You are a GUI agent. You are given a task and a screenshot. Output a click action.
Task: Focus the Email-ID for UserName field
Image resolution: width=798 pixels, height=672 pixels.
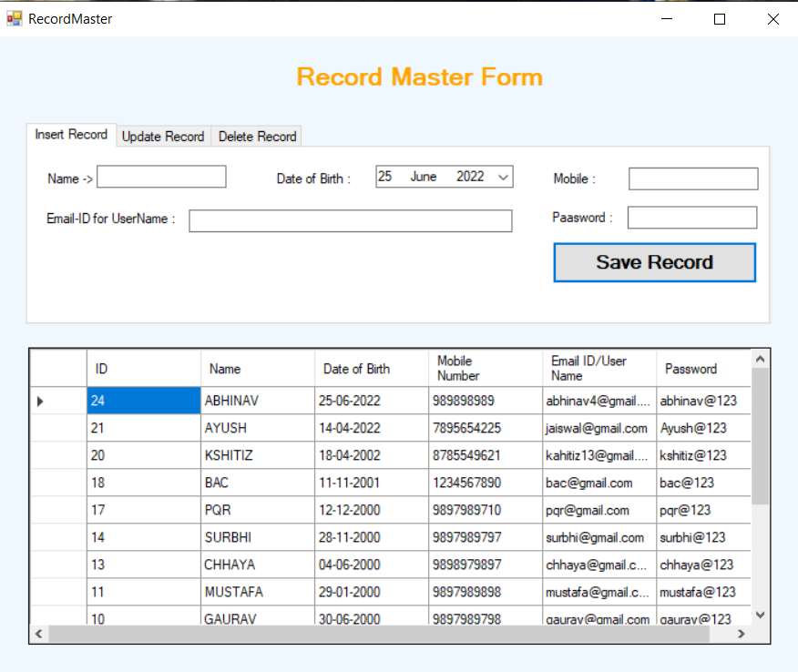pos(350,220)
